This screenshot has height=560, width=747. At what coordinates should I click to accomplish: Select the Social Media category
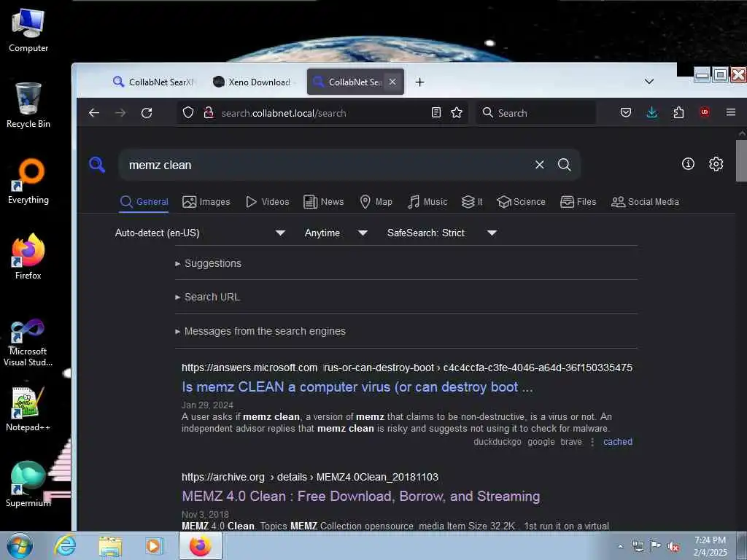click(x=645, y=202)
